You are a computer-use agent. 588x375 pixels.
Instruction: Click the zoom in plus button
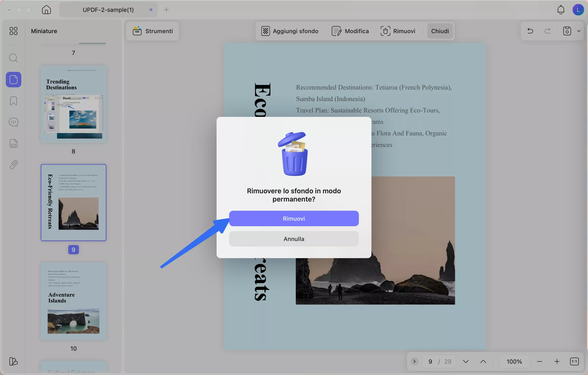557,361
